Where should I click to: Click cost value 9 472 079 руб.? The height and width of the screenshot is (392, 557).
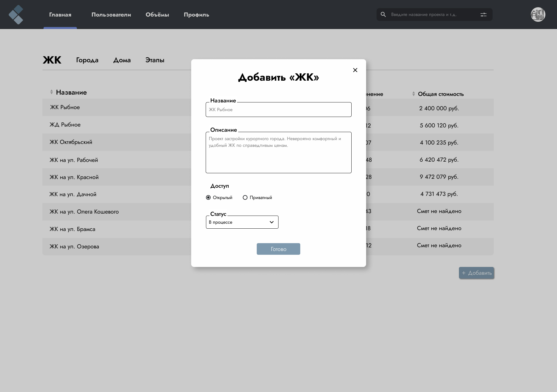(439, 177)
